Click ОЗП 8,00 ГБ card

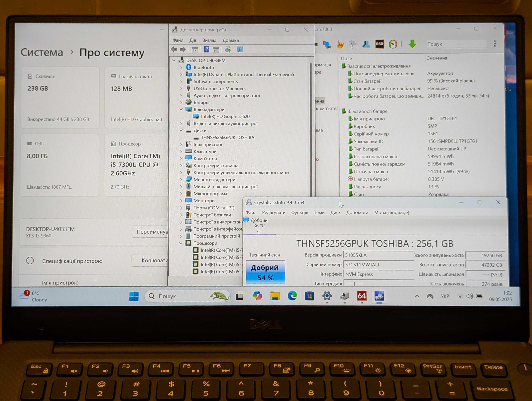point(60,165)
